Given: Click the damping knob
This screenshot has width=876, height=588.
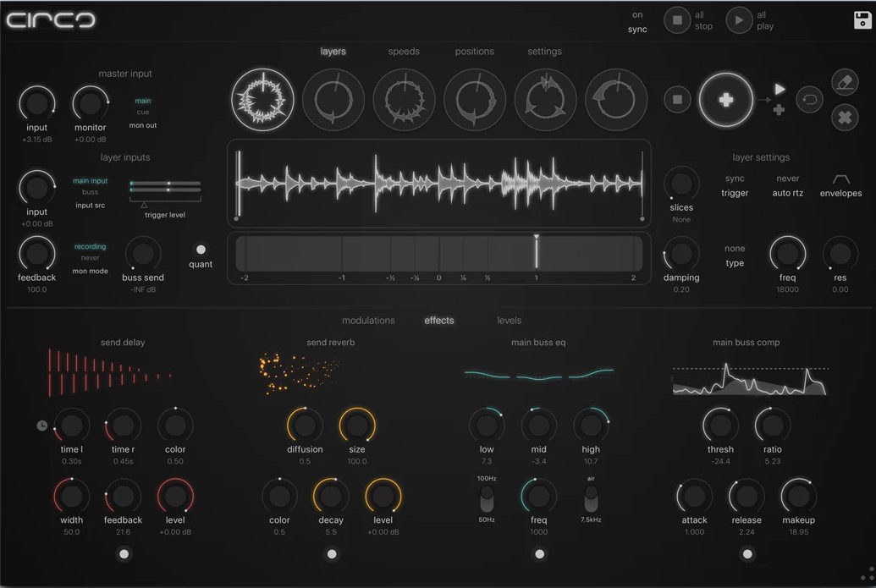Looking at the screenshot, I should (681, 254).
